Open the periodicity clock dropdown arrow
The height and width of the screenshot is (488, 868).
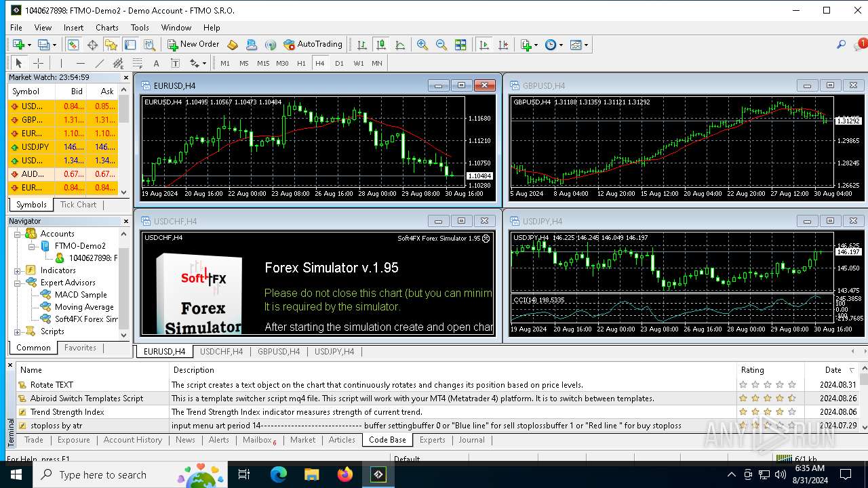[561, 45]
